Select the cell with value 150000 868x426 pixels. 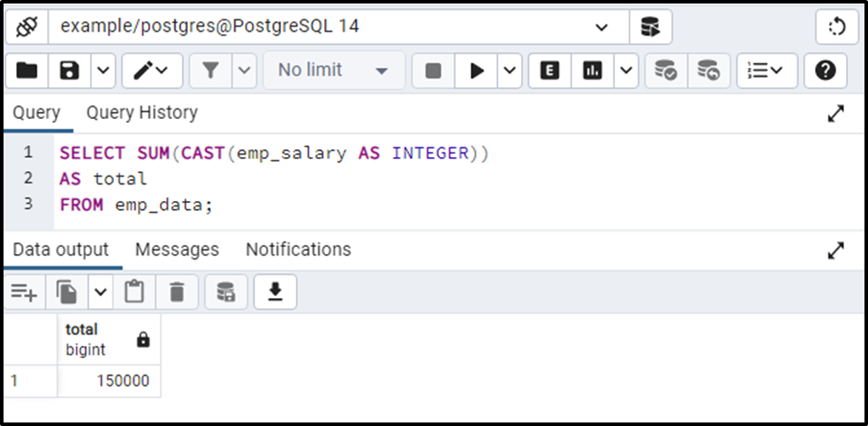[x=109, y=381]
